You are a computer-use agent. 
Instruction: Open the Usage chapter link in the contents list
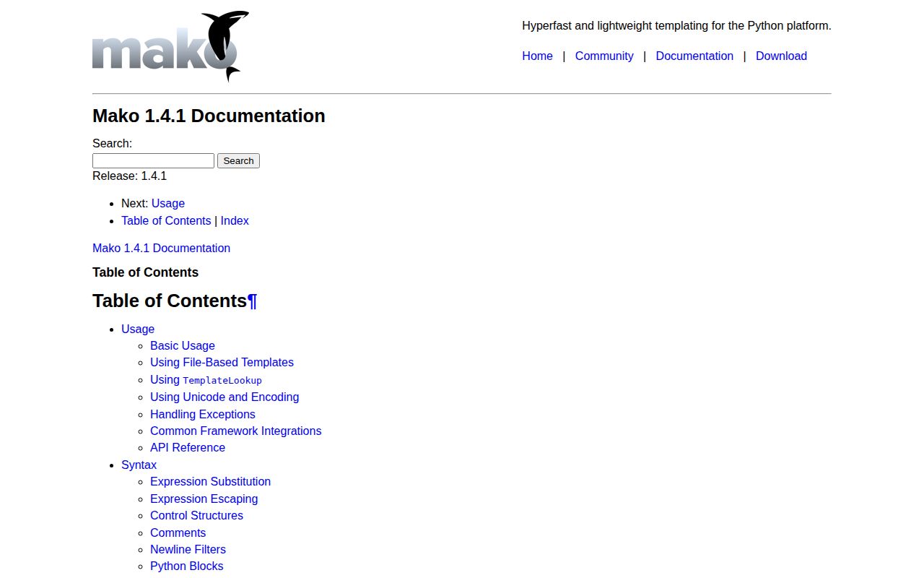(138, 329)
